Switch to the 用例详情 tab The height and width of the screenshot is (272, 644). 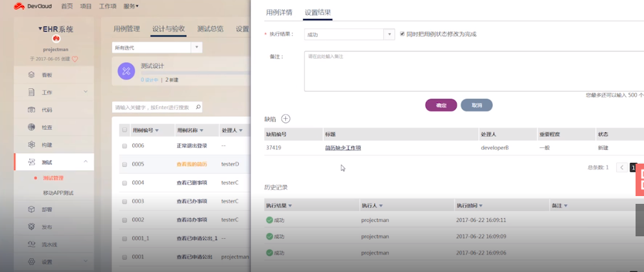pyautogui.click(x=280, y=12)
